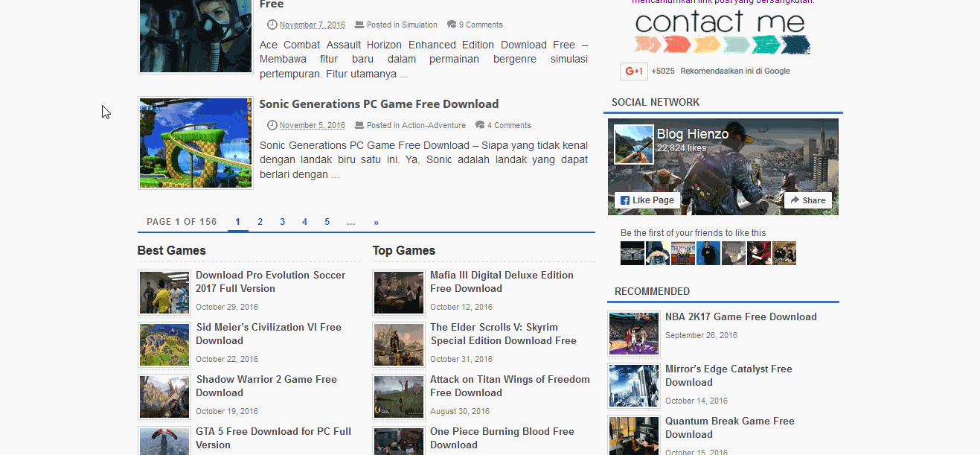Viewport: 980px width, 455px height.
Task: Click the November 5, 2016 post date
Action: tap(313, 125)
